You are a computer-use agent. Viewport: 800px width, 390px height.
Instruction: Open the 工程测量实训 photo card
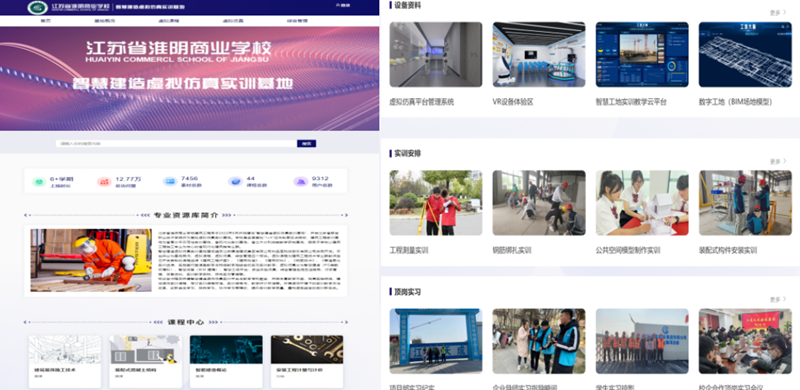(x=436, y=203)
